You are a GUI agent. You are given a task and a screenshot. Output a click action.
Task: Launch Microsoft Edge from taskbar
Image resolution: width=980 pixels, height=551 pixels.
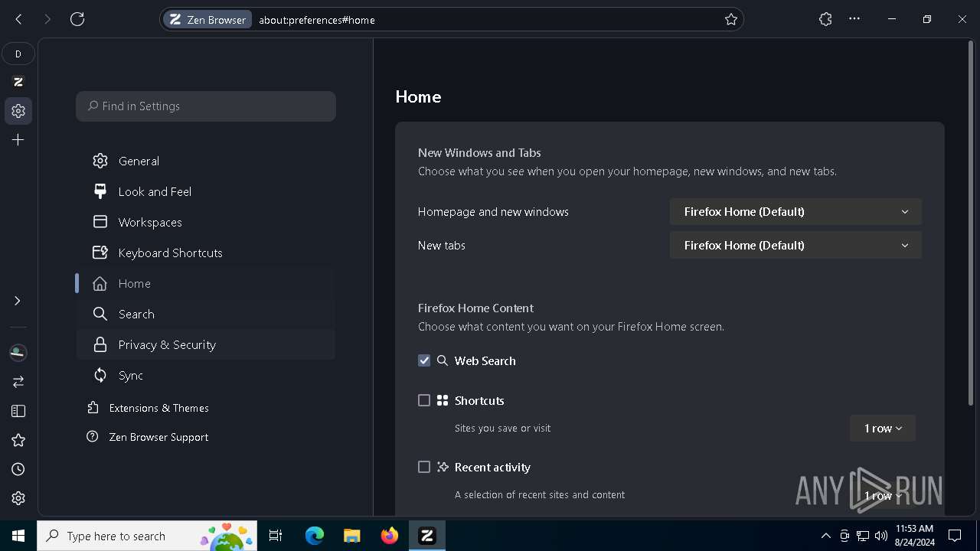click(x=315, y=536)
